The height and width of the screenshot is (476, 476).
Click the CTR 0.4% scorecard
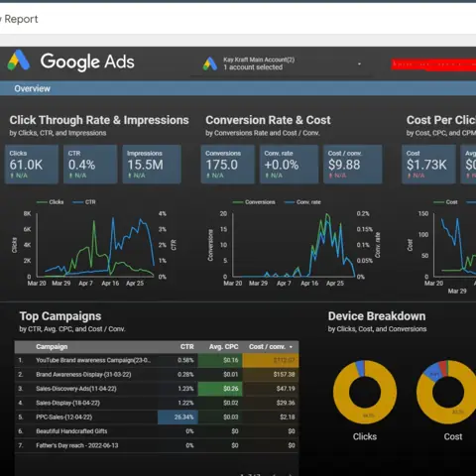click(90, 164)
